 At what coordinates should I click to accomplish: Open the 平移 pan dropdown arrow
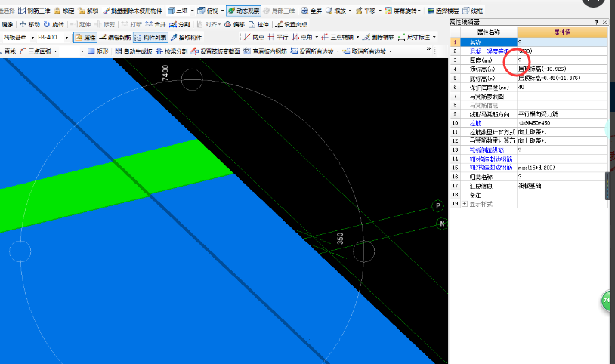[x=380, y=11]
